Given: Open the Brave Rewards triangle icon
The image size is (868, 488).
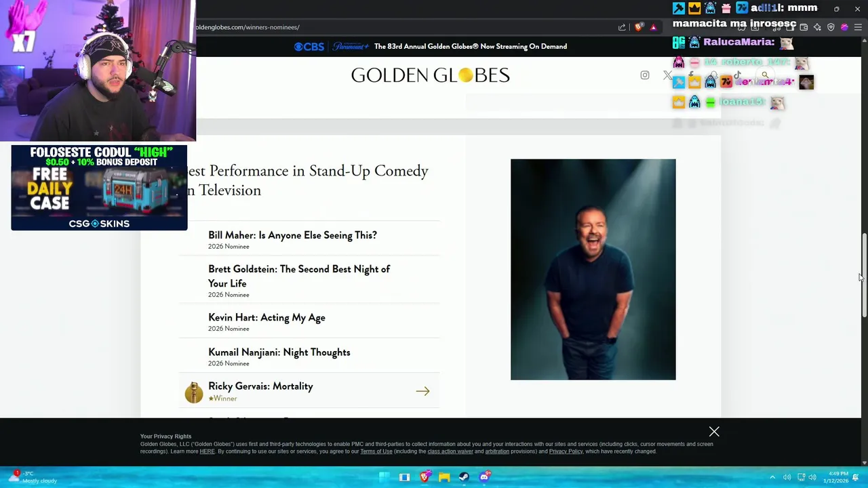Looking at the screenshot, I should pos(653,27).
